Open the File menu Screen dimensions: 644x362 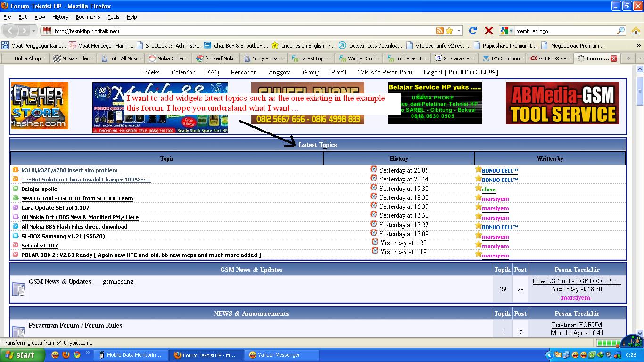7,17
